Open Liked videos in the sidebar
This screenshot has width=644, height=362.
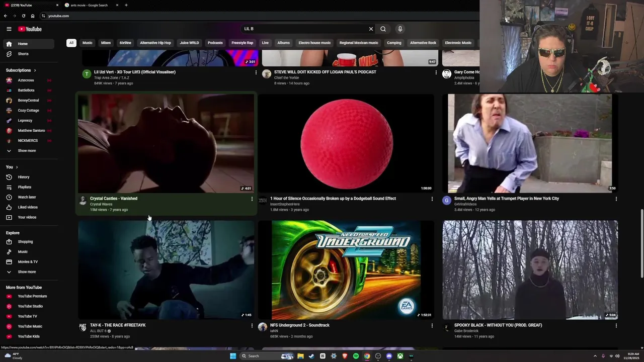click(x=29, y=207)
